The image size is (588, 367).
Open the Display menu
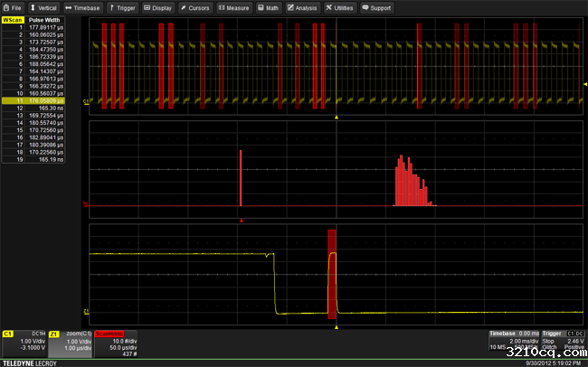158,8
